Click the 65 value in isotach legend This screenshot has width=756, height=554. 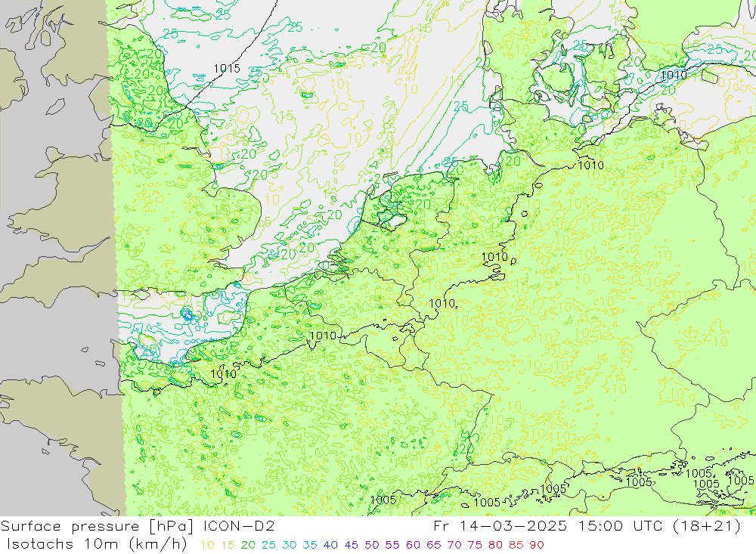(433, 546)
